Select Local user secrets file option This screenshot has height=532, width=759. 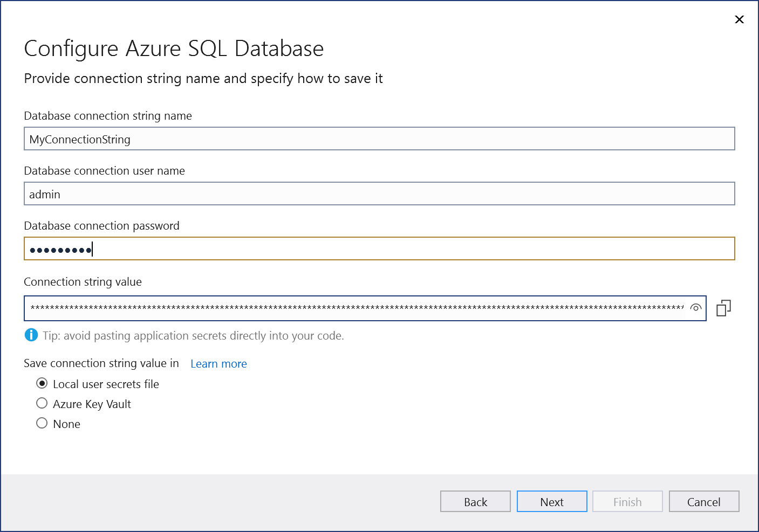coord(42,383)
